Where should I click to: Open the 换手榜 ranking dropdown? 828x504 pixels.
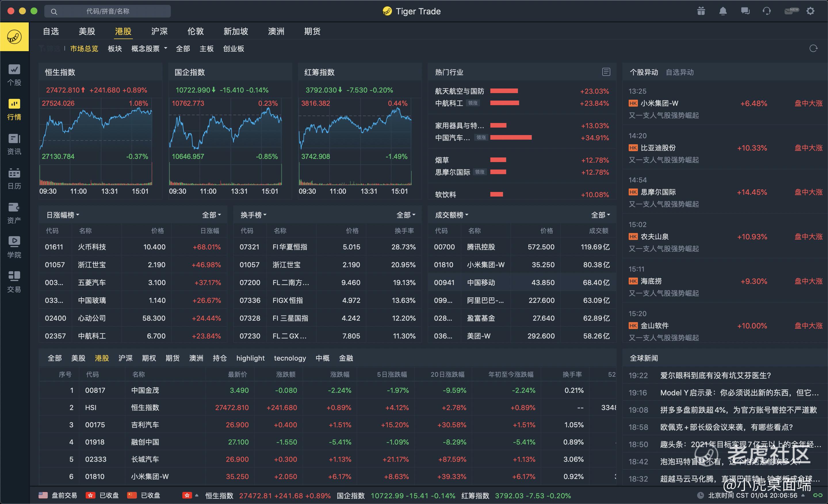coord(253,215)
